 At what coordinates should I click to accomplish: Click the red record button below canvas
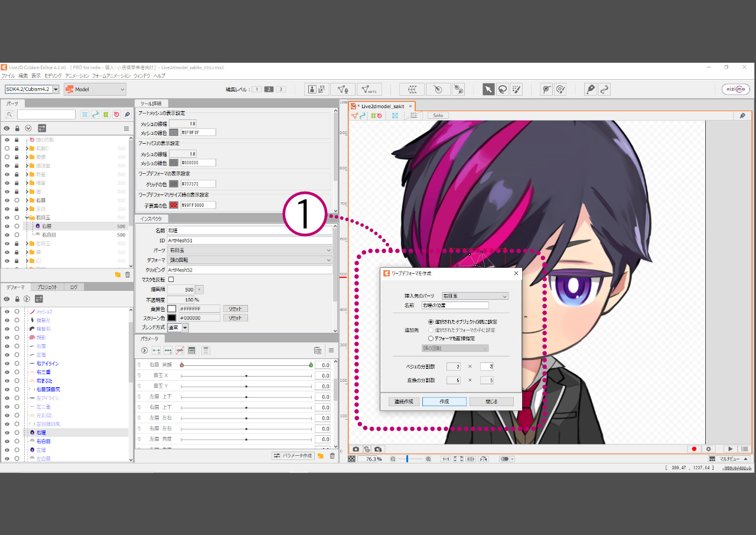[x=695, y=449]
